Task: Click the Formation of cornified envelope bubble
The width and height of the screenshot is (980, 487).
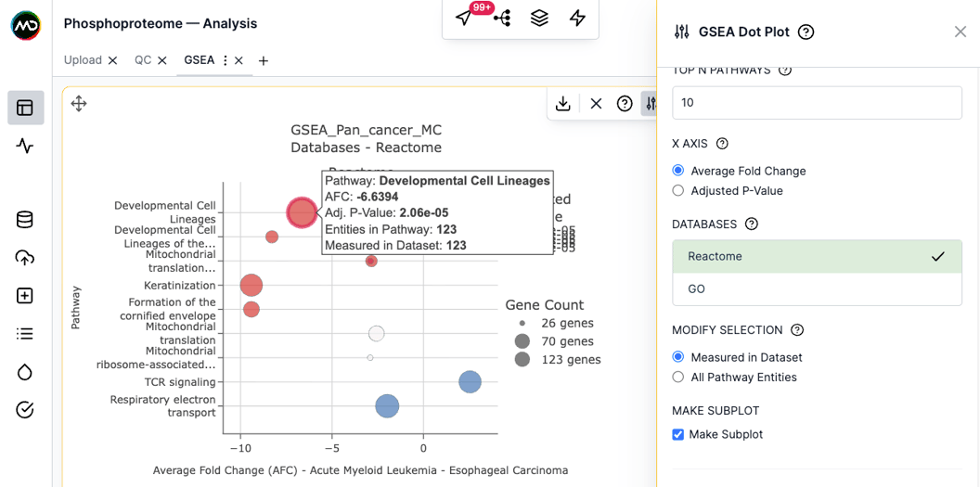Action: (x=251, y=309)
